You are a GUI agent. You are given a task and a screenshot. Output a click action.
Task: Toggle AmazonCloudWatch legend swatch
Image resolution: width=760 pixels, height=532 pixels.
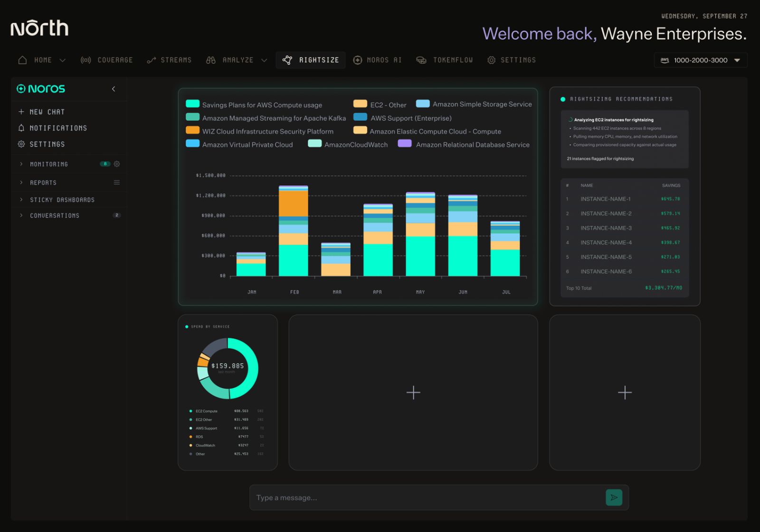(315, 143)
